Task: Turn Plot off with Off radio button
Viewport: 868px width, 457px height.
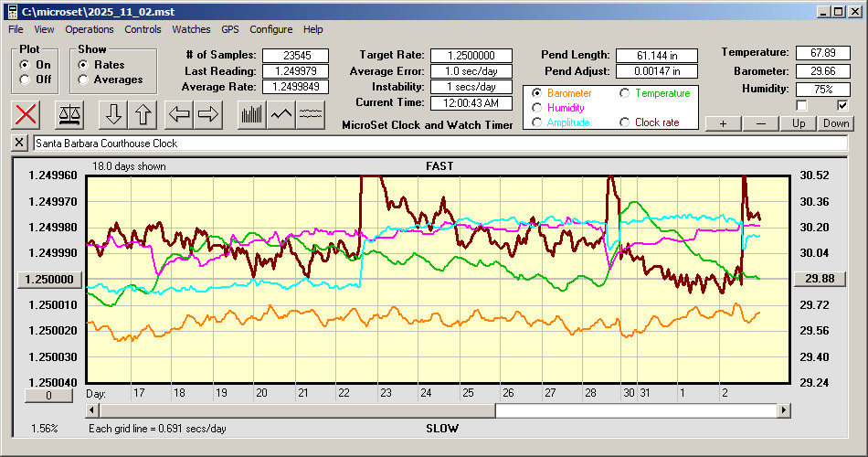Action: pos(25,80)
